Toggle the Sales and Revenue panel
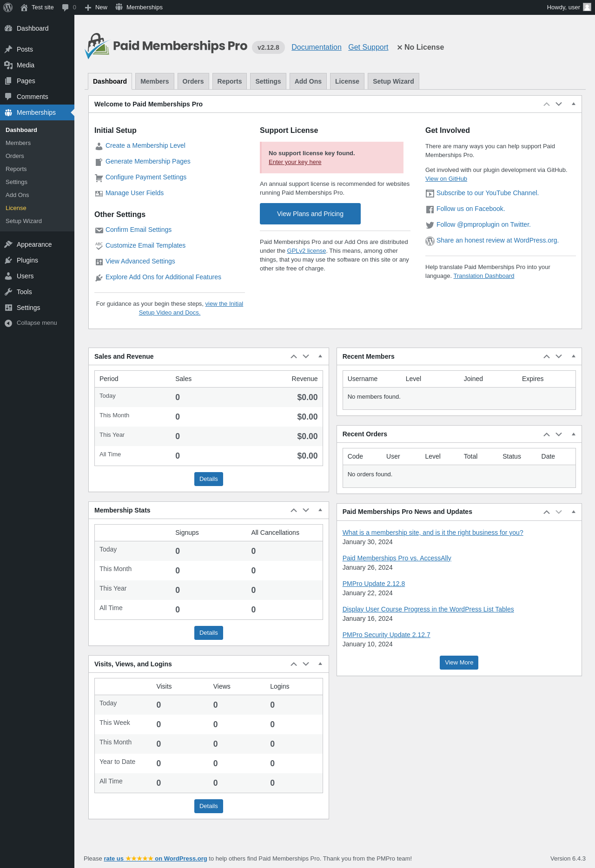The height and width of the screenshot is (868, 595). (320, 356)
